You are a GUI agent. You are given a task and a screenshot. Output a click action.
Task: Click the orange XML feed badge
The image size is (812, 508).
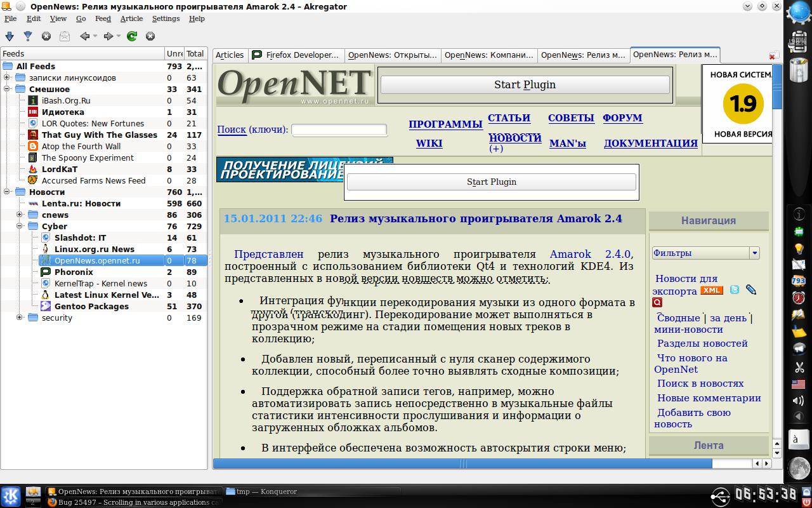tap(711, 290)
